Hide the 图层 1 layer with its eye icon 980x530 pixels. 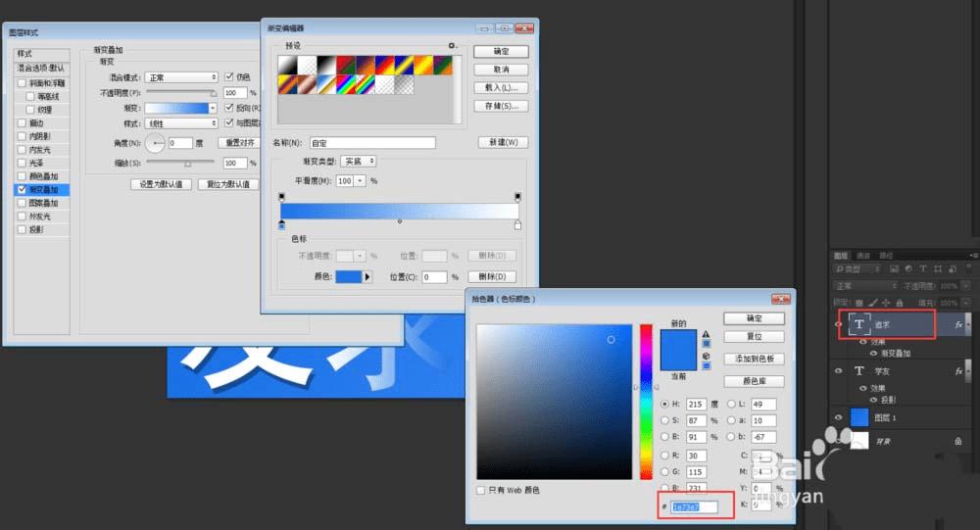838,417
